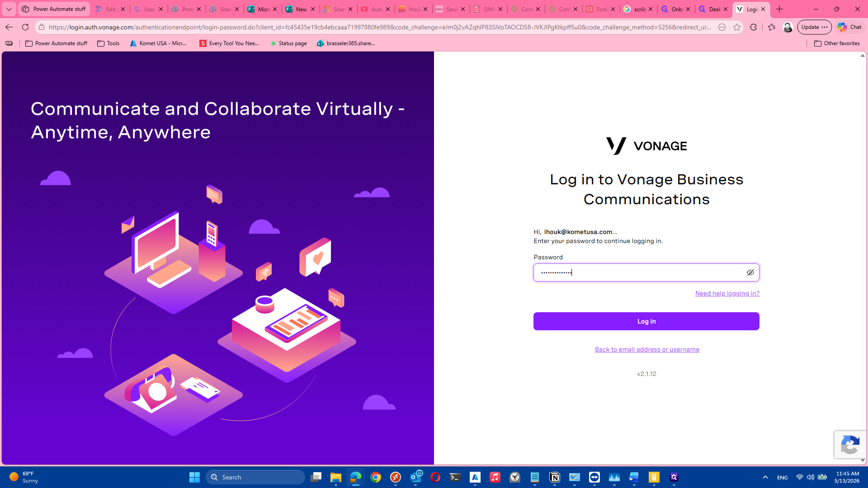
Task: Open the new tab plus button
Action: point(779,9)
